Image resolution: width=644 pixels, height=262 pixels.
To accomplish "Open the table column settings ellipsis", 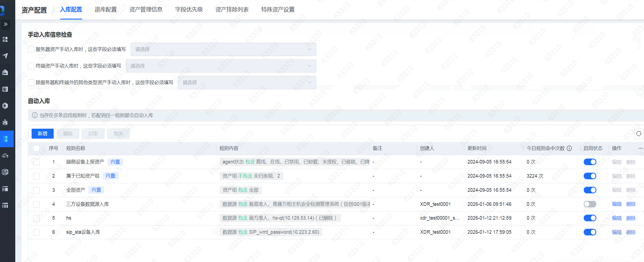I will tap(640, 148).
